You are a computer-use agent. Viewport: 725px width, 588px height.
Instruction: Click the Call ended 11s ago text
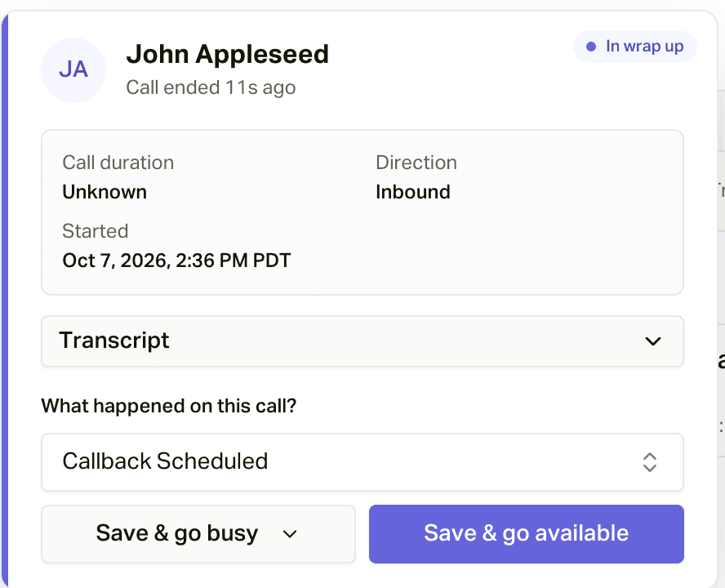(x=211, y=87)
